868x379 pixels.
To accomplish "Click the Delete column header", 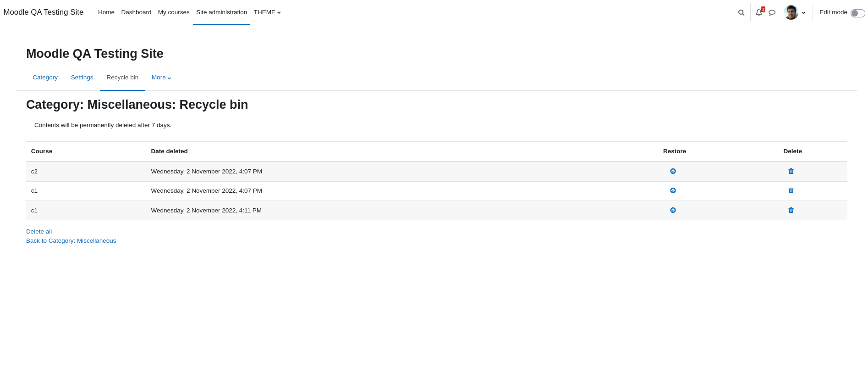I will [x=792, y=151].
